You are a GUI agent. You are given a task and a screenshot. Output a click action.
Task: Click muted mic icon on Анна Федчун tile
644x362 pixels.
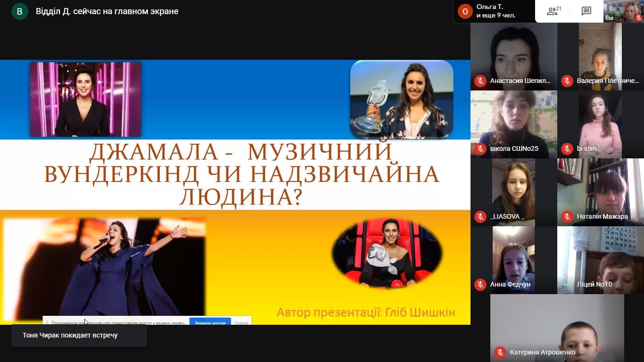pyautogui.click(x=480, y=285)
